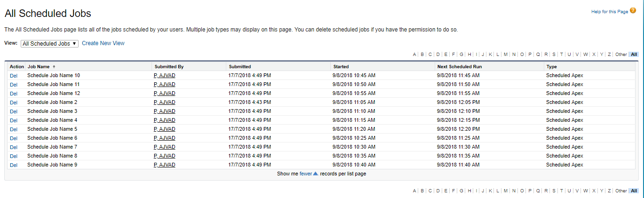This screenshot has height=198, width=644.
Task: Click the Job Name sort arrow
Action: (x=54, y=67)
